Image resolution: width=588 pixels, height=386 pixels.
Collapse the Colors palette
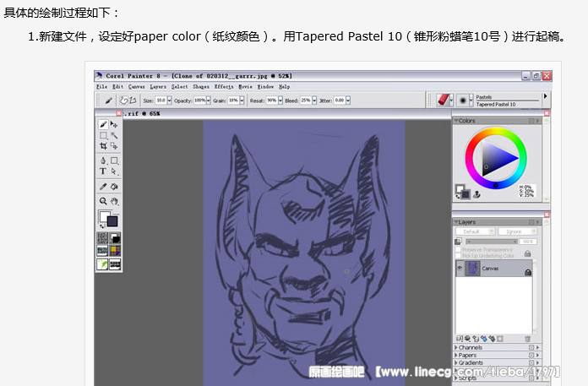(x=456, y=121)
